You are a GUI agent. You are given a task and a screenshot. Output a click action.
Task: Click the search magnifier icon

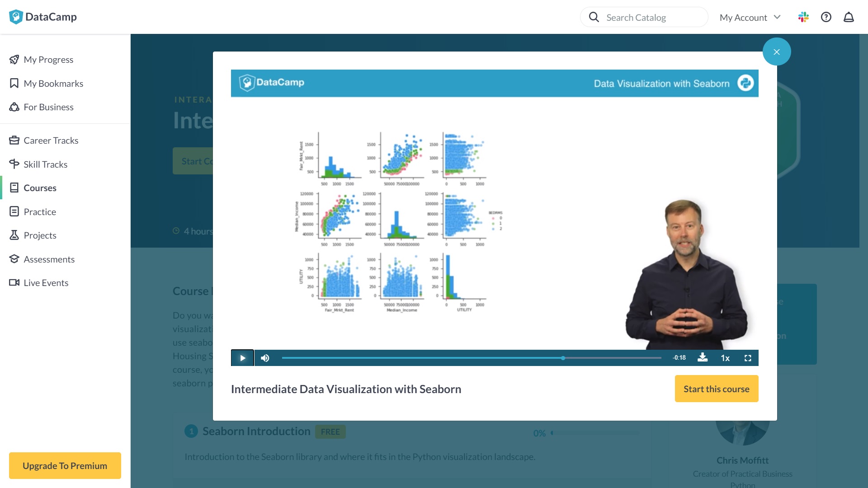(594, 17)
